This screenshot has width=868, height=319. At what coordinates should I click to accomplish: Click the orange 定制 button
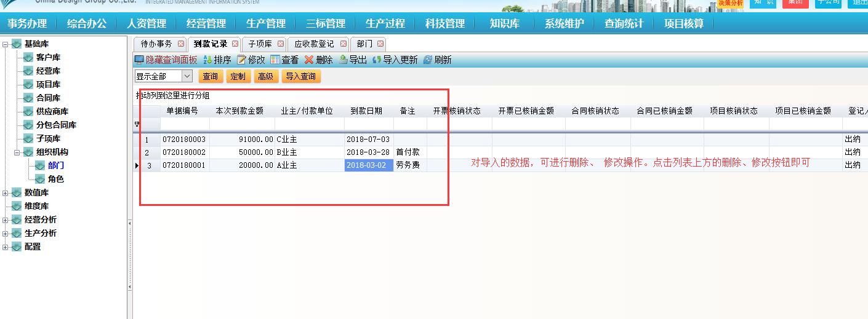coord(238,76)
